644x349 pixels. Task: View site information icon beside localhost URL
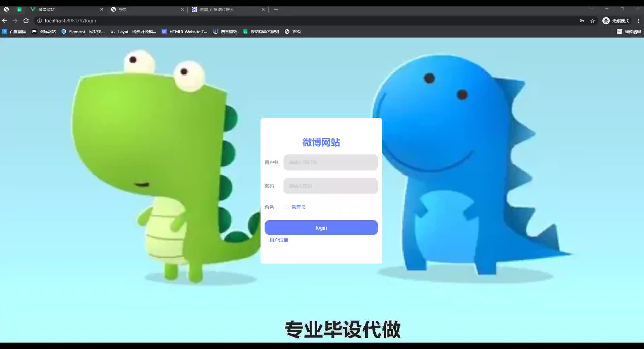pyautogui.click(x=39, y=21)
